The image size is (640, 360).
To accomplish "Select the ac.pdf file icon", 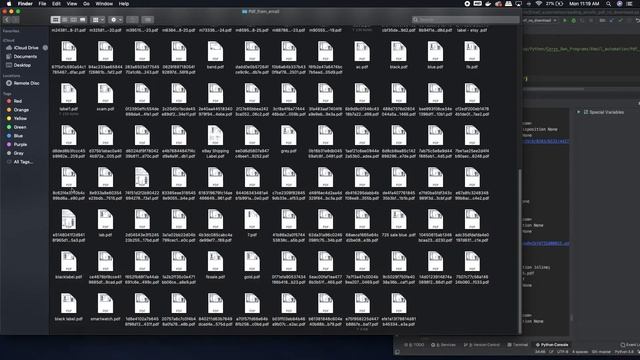I will (362, 51).
